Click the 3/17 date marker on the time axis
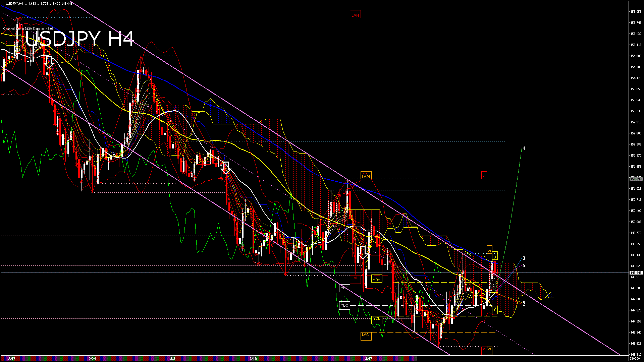 click(x=369, y=359)
